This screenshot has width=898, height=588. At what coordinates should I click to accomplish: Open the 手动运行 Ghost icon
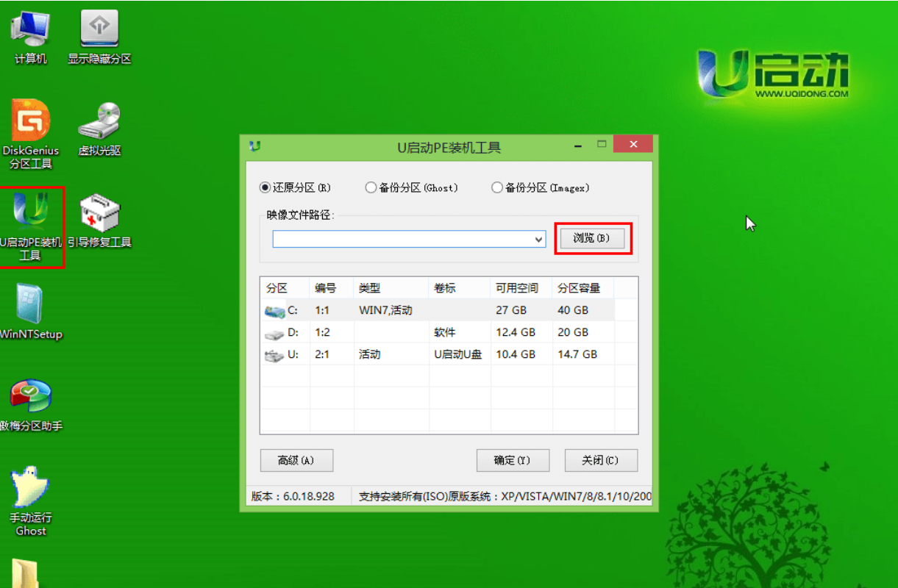(30, 489)
